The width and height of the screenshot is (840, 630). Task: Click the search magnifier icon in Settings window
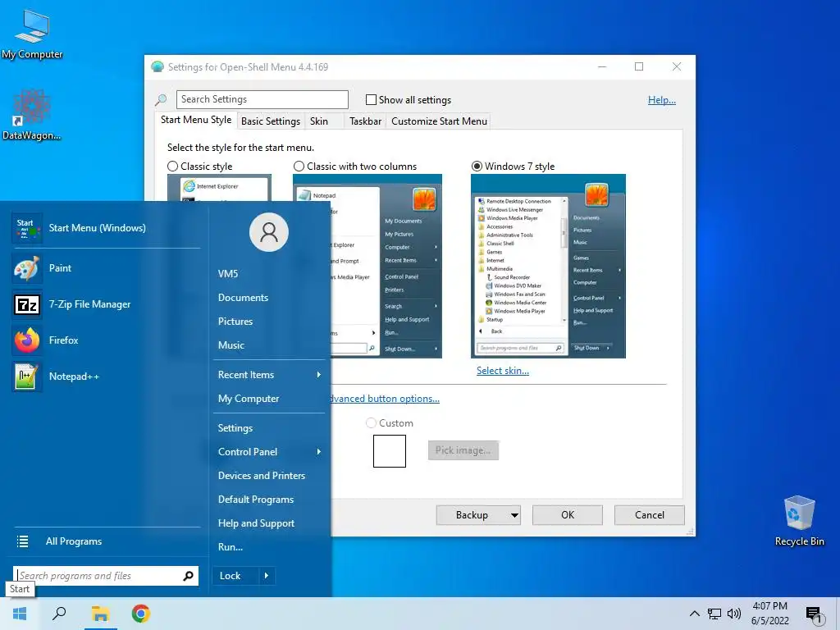(161, 99)
